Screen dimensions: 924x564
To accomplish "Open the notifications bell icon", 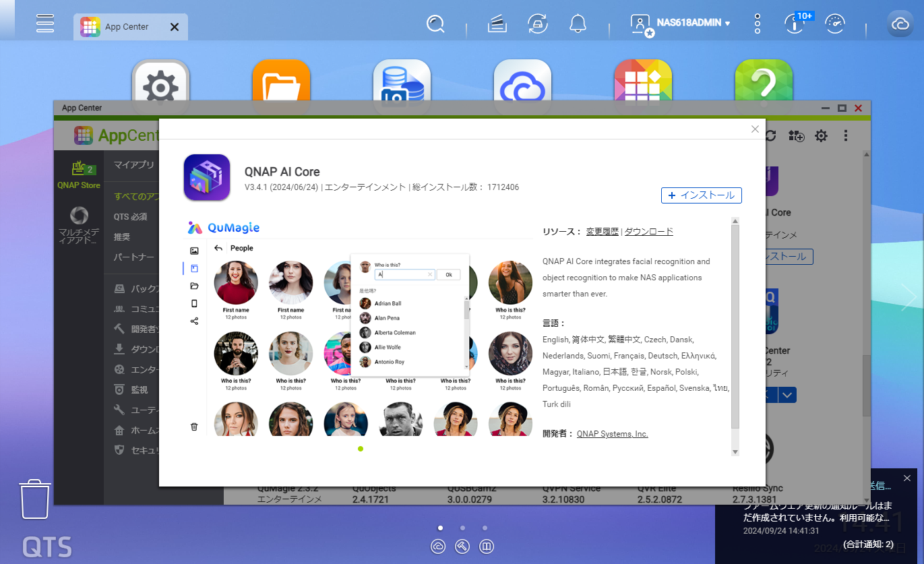I will [578, 25].
